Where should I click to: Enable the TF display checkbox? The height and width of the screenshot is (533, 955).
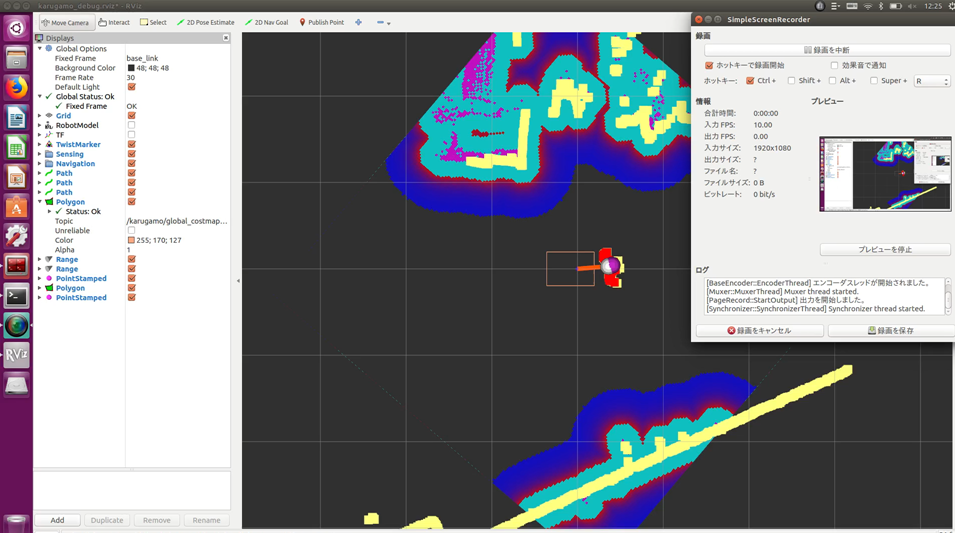tap(131, 135)
